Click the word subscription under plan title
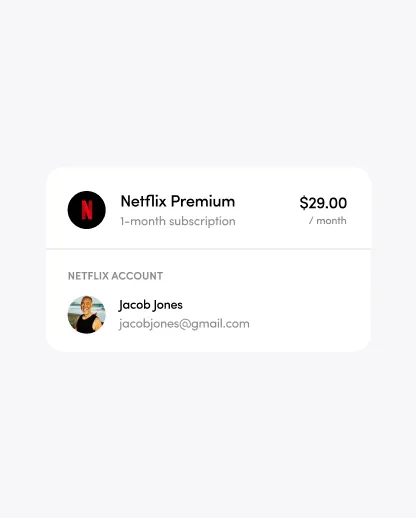 click(x=202, y=222)
